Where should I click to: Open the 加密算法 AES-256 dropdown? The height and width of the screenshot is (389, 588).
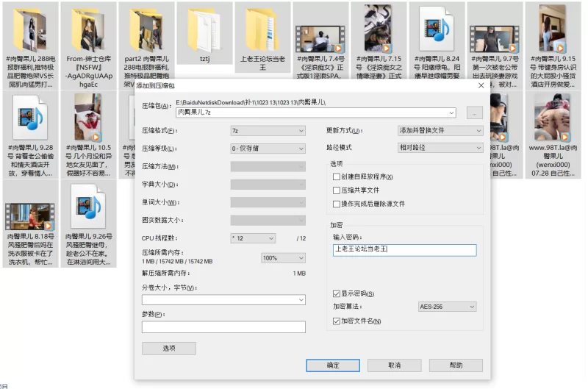446,307
